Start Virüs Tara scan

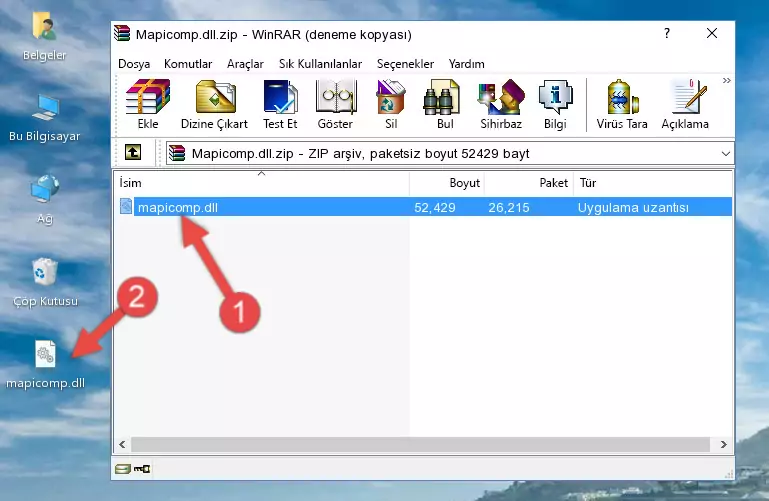pos(622,104)
